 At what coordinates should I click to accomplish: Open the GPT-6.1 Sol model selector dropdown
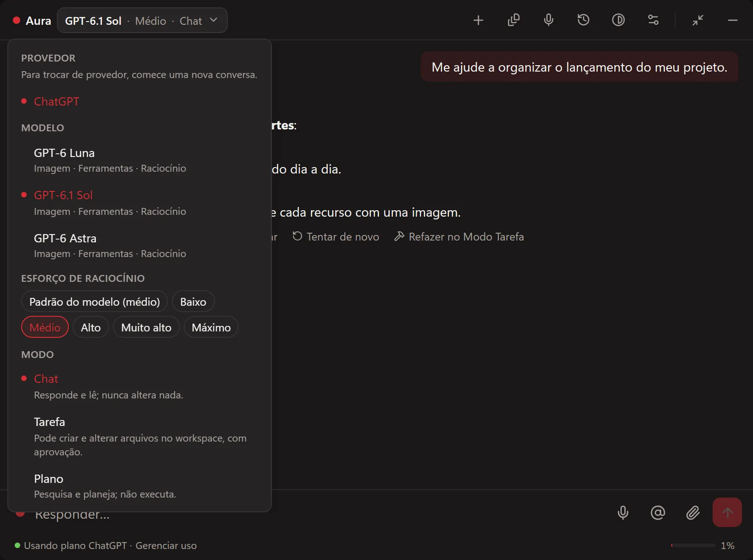point(142,21)
